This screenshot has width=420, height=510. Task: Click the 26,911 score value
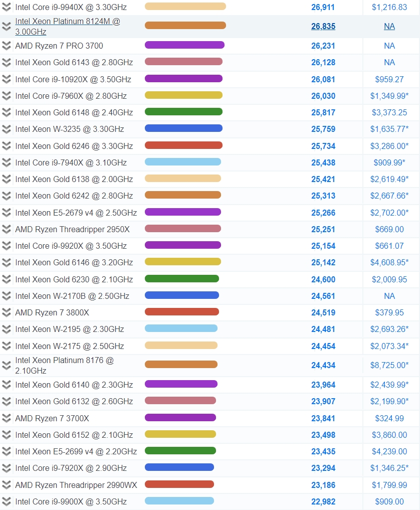[x=323, y=7]
